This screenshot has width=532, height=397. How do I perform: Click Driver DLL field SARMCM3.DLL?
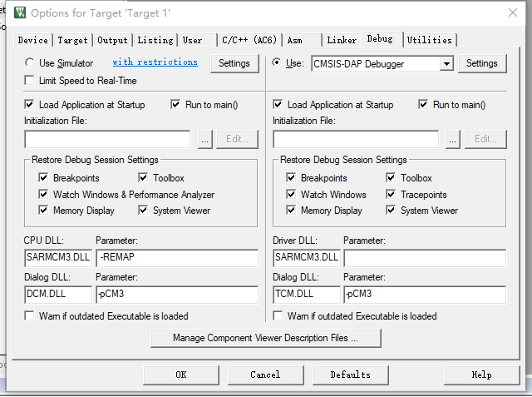tap(307, 258)
